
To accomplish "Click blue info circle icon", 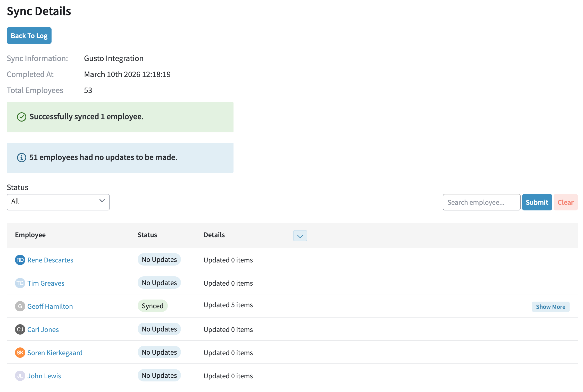I will [x=22, y=157].
